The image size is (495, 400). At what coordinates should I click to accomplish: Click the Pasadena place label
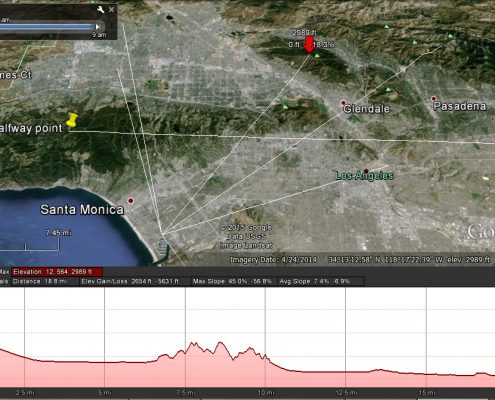coord(460,106)
